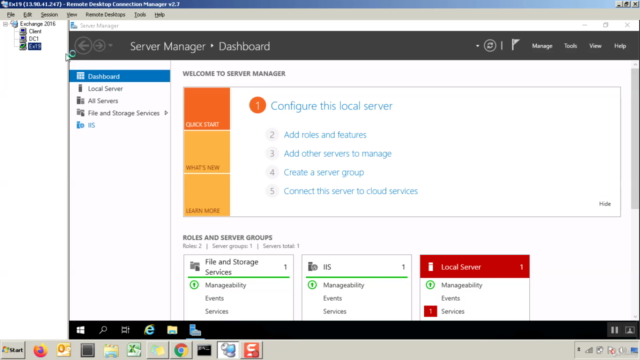The width and height of the screenshot is (640, 360).
Task: Click Events under IIS tile
Action: (332, 298)
